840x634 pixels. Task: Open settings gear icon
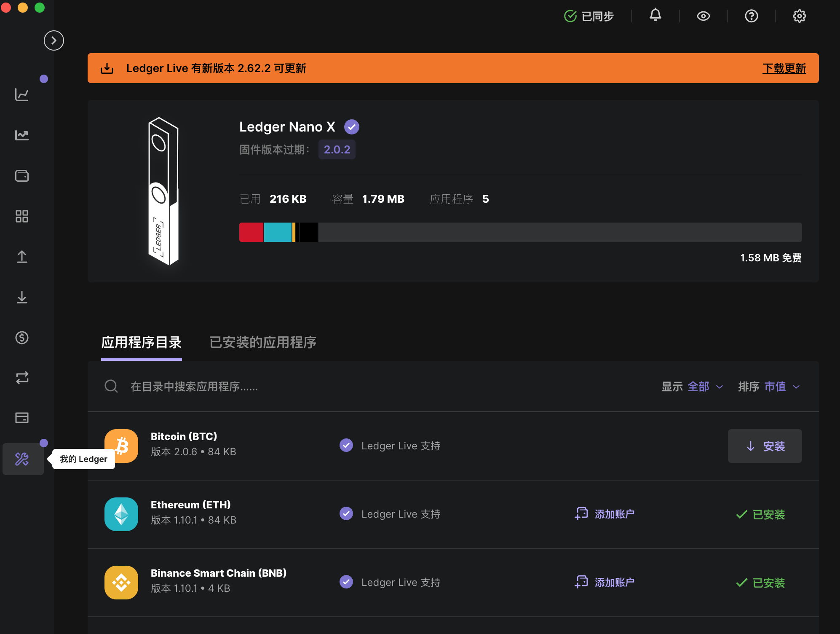[x=799, y=16]
